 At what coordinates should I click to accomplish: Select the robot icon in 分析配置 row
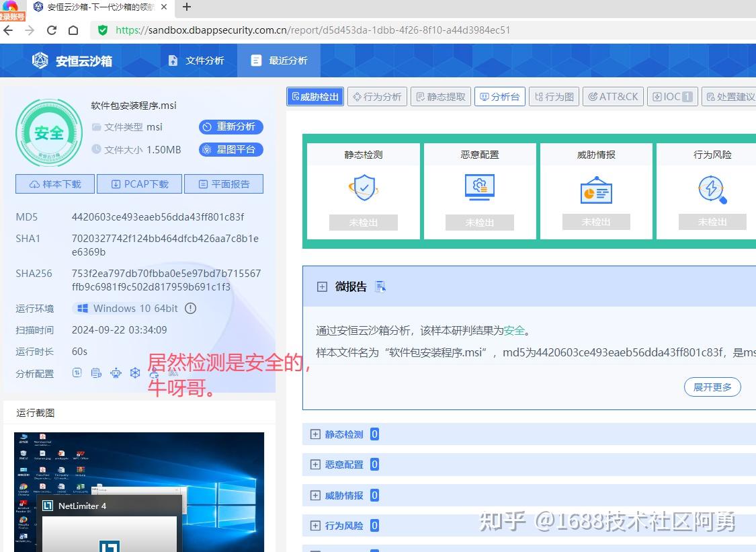[116, 373]
